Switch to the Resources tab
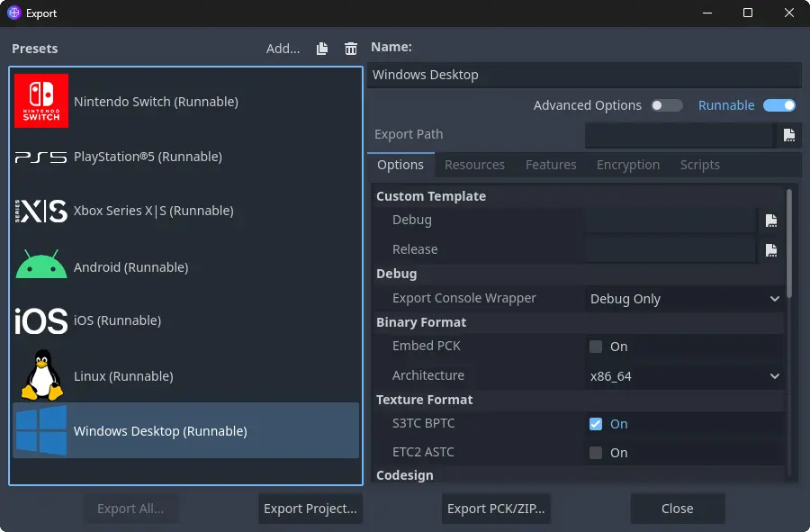The width and height of the screenshot is (810, 532). click(474, 165)
